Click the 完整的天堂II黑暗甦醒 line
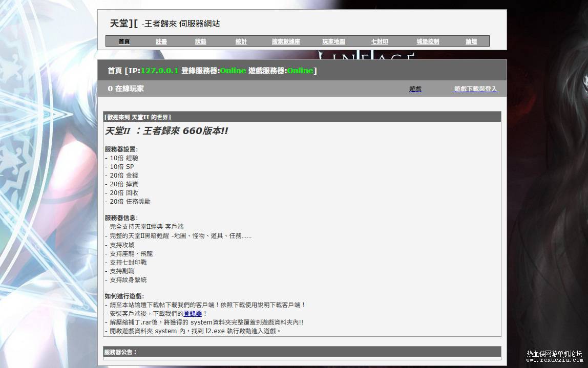 (178, 236)
